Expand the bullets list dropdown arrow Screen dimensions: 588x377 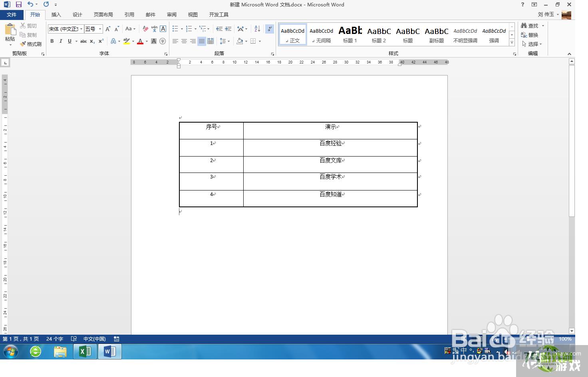[x=182, y=29]
